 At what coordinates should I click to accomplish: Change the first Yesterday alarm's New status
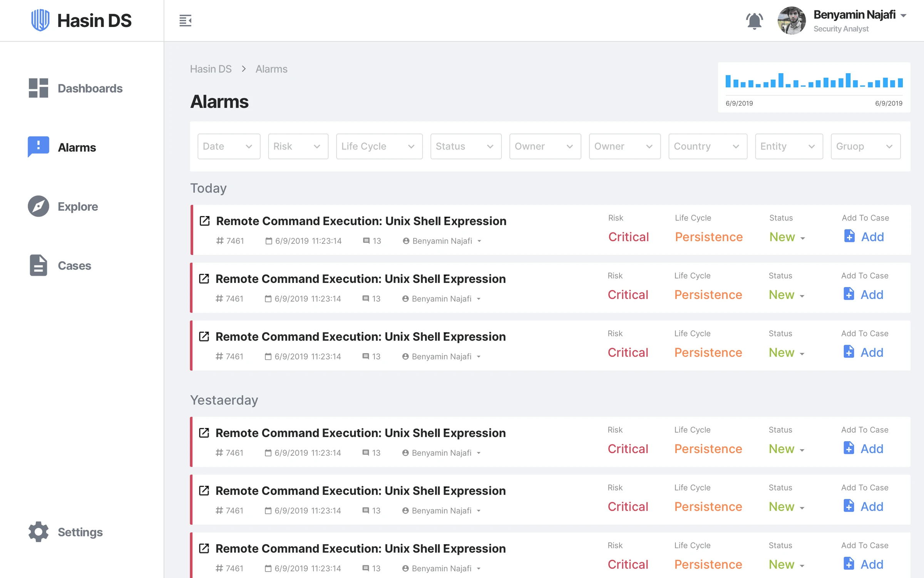[787, 449]
